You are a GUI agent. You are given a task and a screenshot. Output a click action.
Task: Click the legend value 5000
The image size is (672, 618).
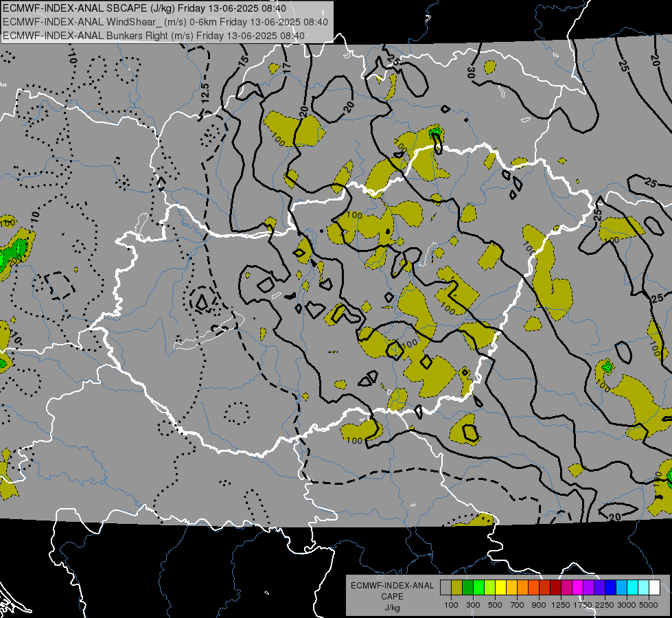pos(649,605)
